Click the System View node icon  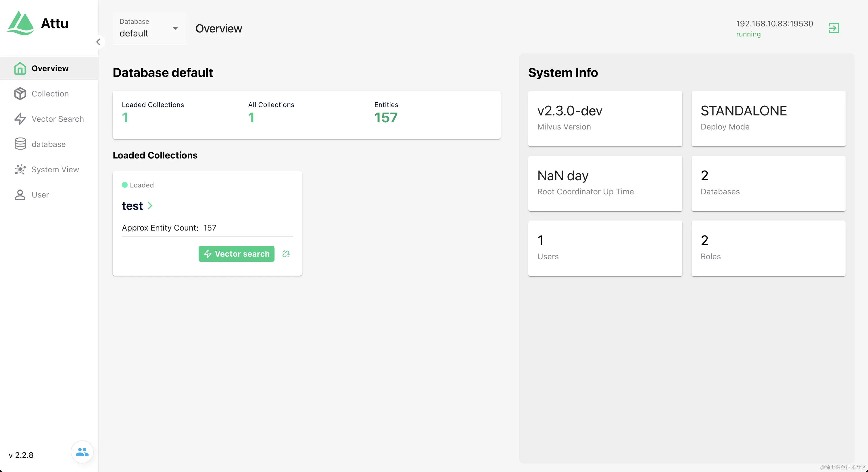pyautogui.click(x=20, y=169)
